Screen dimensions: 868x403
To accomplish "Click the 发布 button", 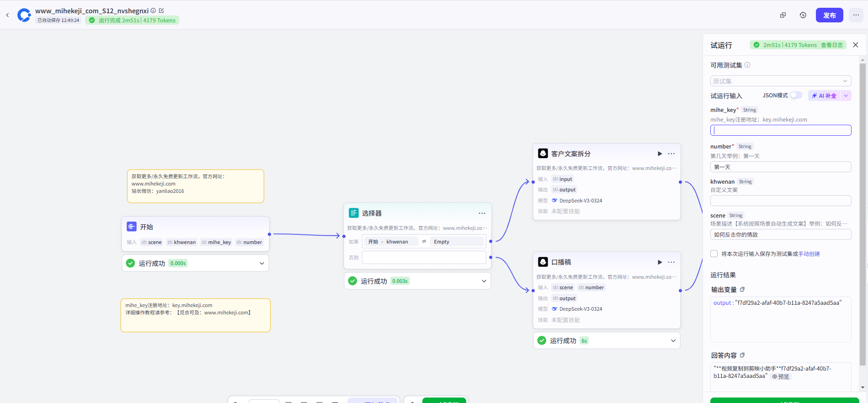I will click(x=829, y=15).
